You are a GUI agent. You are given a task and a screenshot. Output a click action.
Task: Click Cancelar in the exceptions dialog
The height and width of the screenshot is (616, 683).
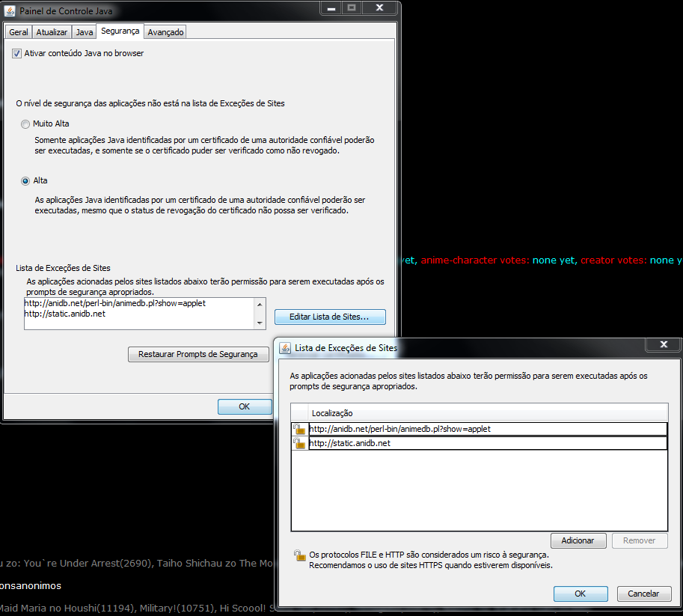coord(644,594)
